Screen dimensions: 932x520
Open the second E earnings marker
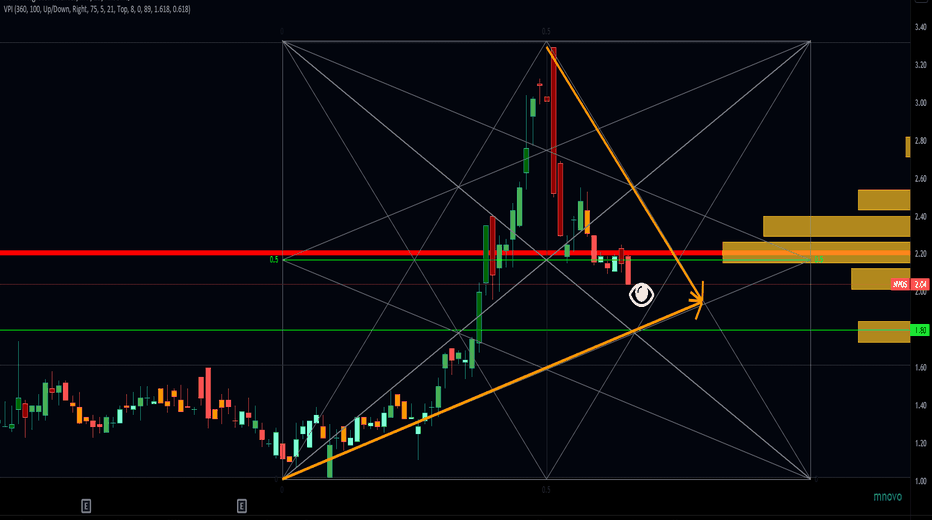[x=242, y=506]
